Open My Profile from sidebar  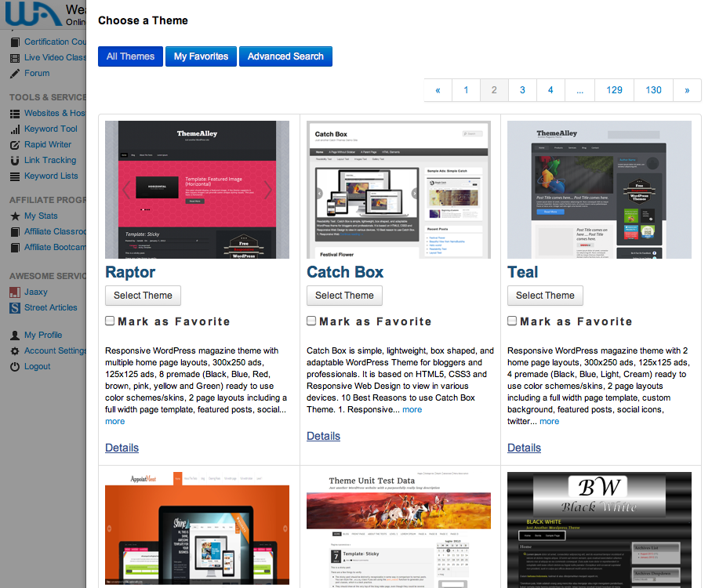[x=43, y=335]
